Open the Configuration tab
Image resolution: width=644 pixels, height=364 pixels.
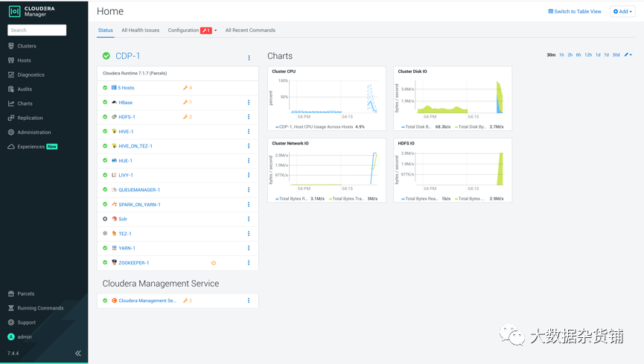click(x=183, y=30)
